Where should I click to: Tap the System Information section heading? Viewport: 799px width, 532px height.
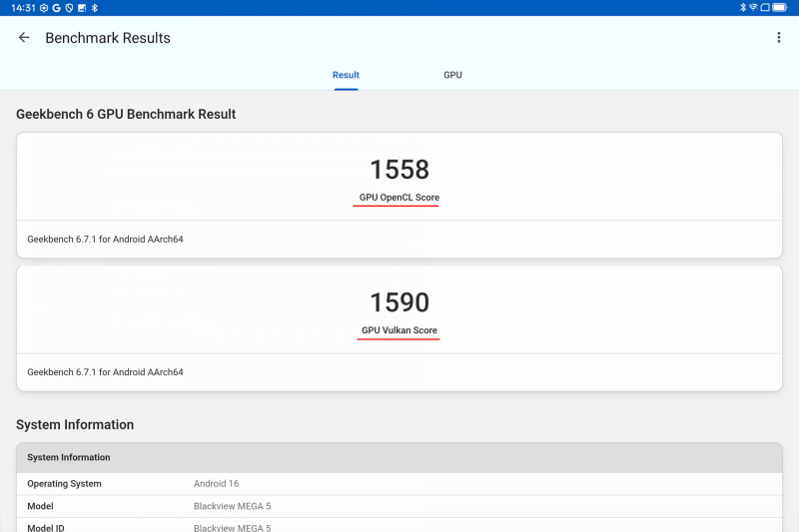(x=75, y=424)
